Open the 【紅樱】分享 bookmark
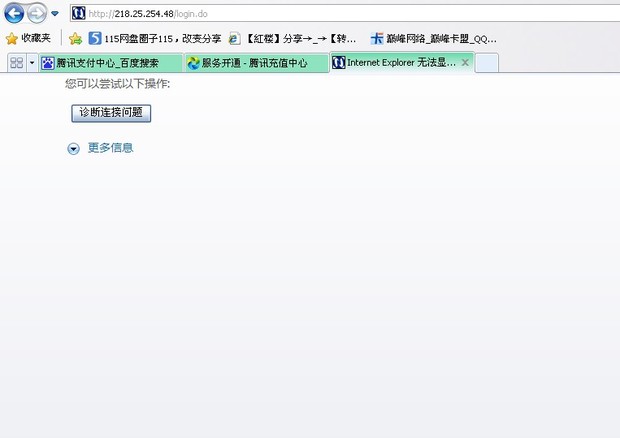 pos(294,38)
